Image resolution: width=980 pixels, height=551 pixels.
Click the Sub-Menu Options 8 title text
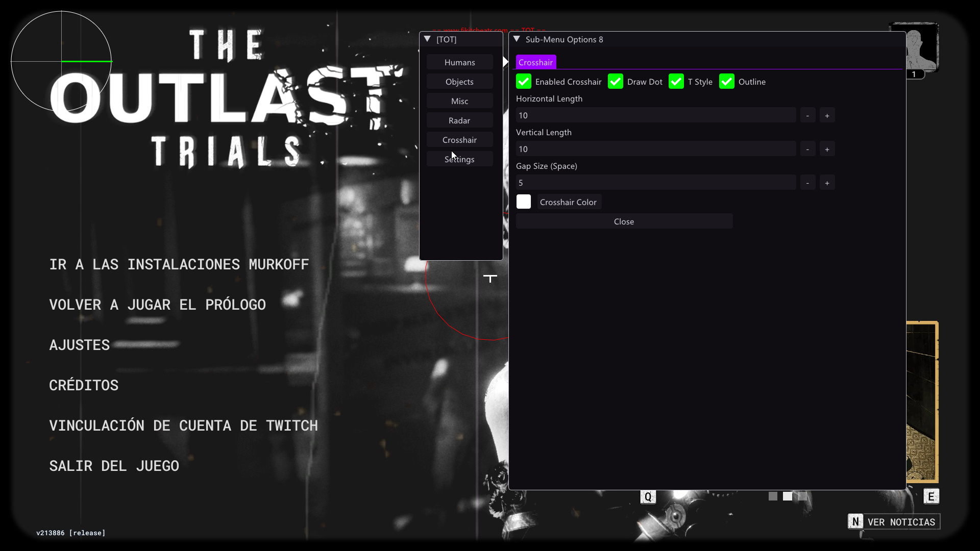pos(565,39)
